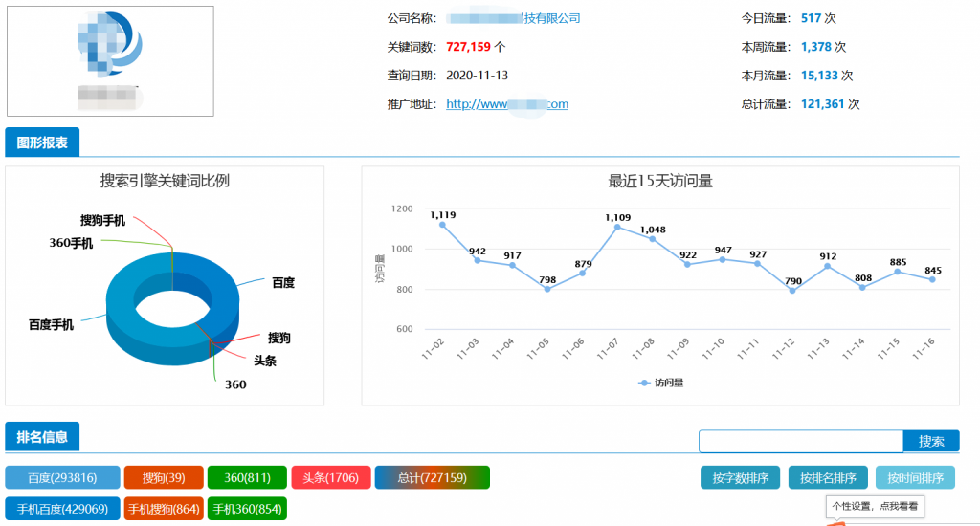Sort with 按排名排序 button

[828, 478]
